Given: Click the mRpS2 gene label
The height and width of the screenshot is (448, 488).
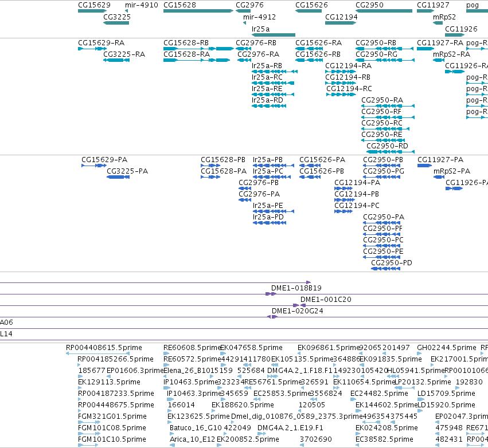Looking at the screenshot, I should pyautogui.click(x=444, y=17).
